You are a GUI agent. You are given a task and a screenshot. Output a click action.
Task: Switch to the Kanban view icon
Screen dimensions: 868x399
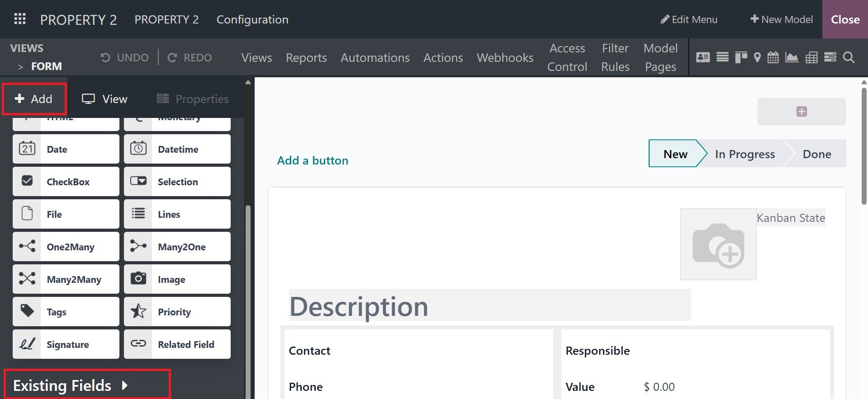click(741, 57)
